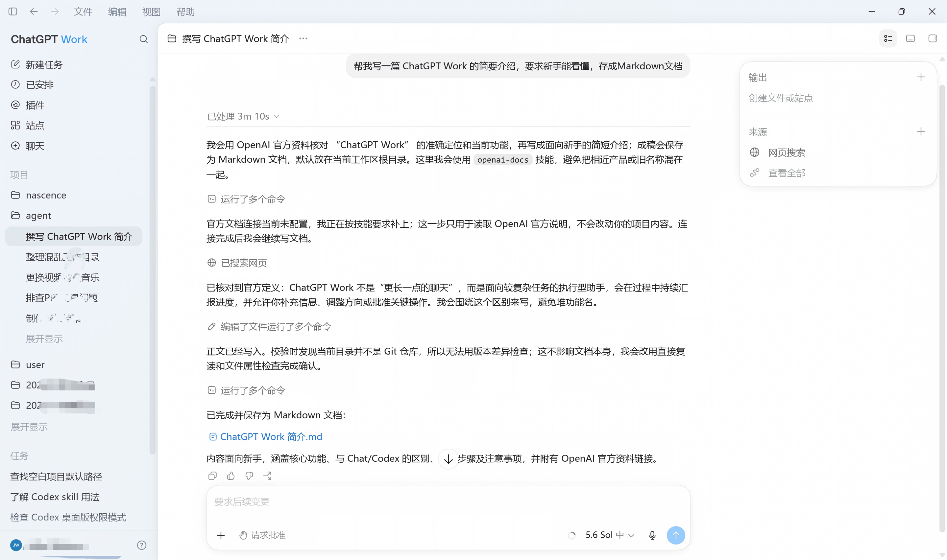Open the 文件 menu
The image size is (947, 560).
click(83, 12)
